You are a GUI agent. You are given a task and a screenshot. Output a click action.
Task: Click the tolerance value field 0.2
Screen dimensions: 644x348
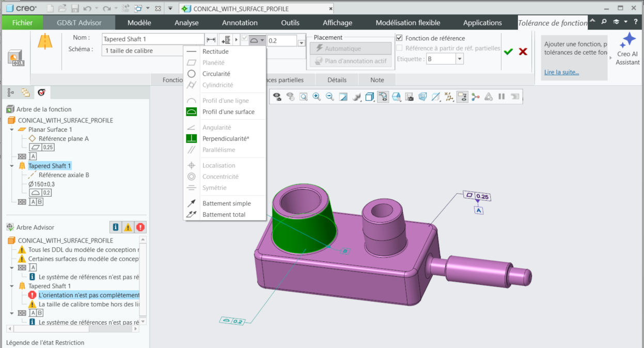(281, 40)
